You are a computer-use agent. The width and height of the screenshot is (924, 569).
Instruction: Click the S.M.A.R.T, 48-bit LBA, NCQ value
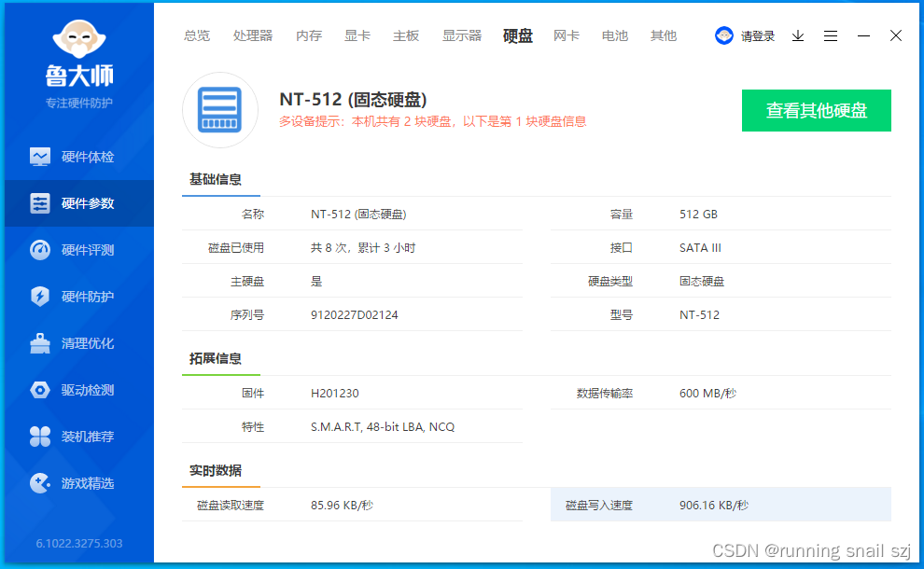pos(383,427)
